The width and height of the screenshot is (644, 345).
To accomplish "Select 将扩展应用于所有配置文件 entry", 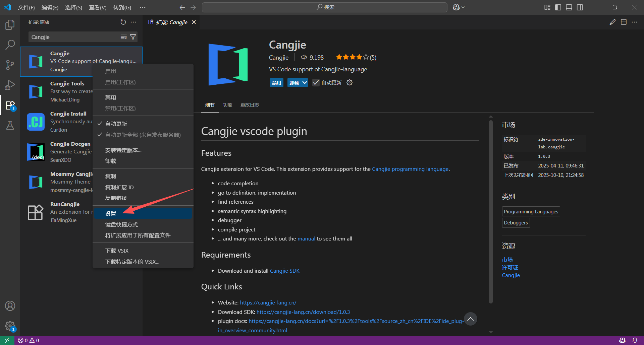I will (143, 235).
